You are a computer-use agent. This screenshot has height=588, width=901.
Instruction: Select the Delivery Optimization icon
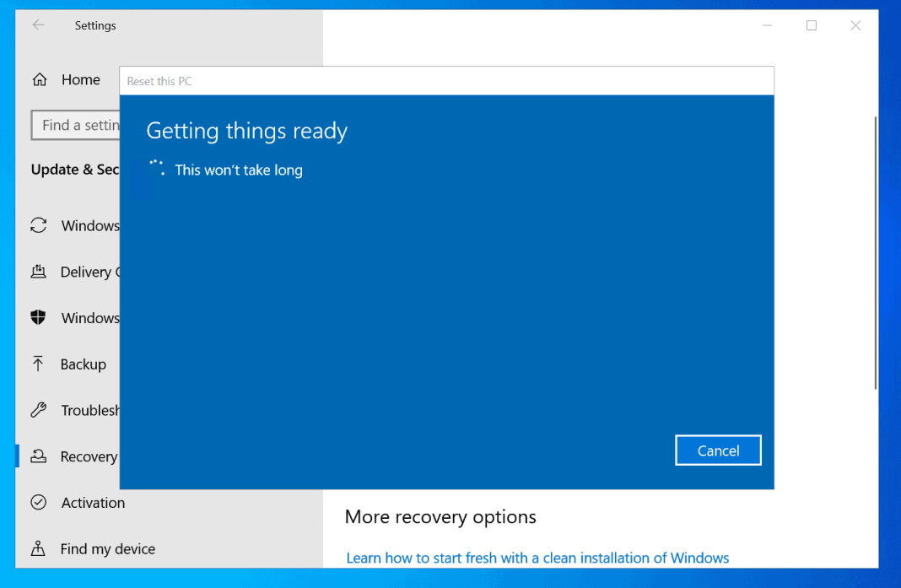[39, 272]
